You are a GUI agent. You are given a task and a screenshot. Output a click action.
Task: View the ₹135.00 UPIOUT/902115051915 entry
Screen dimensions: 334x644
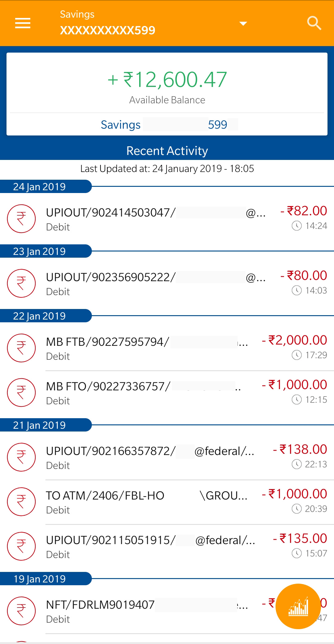pyautogui.click(x=167, y=547)
